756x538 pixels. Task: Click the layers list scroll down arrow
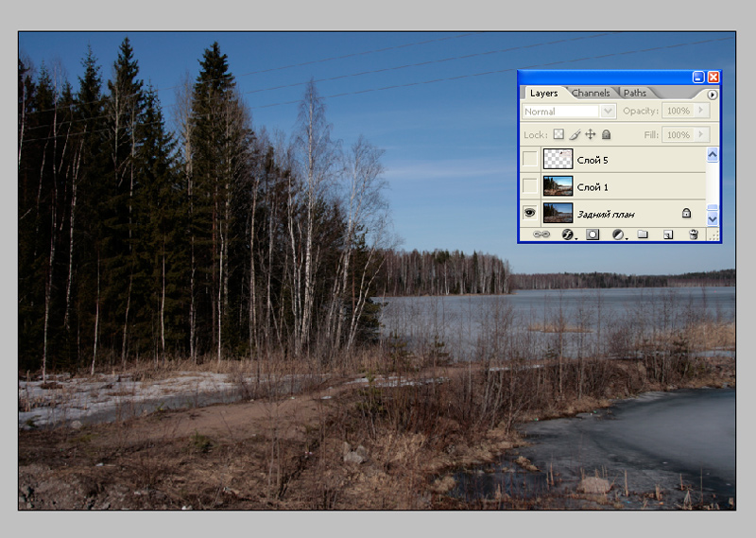tap(713, 219)
